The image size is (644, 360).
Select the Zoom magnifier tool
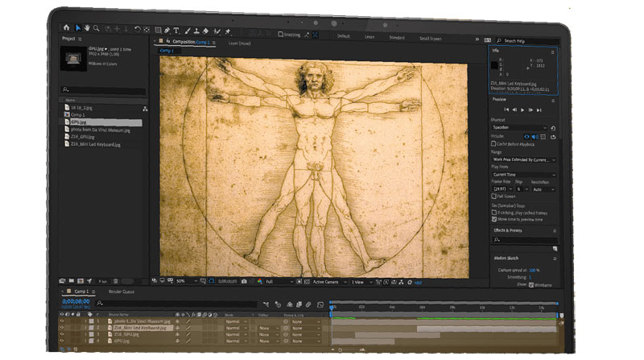click(x=97, y=28)
